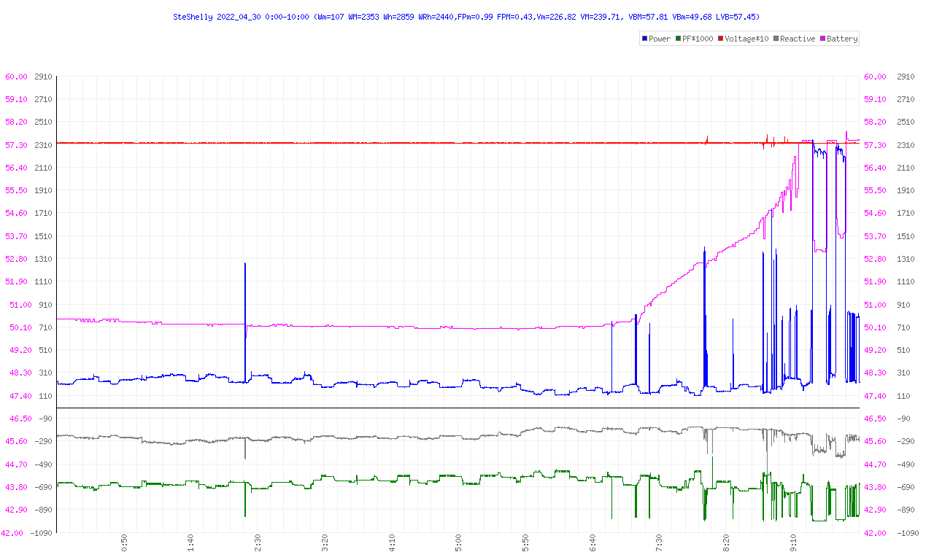Select the 'Battery' legend label

(842, 39)
